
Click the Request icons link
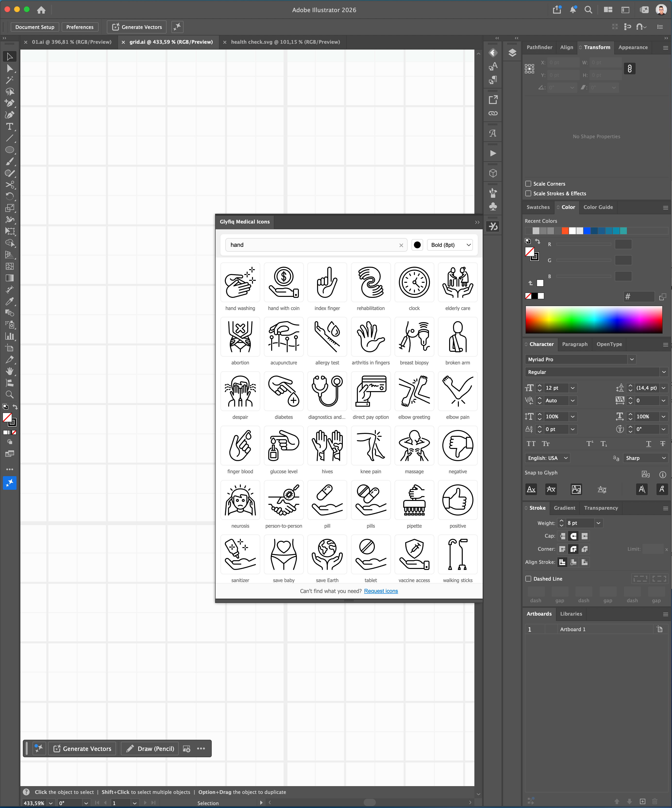point(381,591)
